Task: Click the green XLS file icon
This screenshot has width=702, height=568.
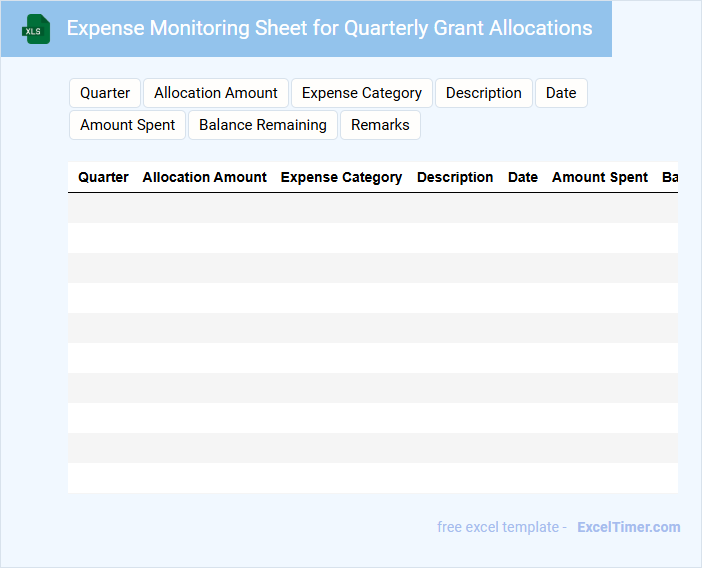Action: tap(36, 29)
